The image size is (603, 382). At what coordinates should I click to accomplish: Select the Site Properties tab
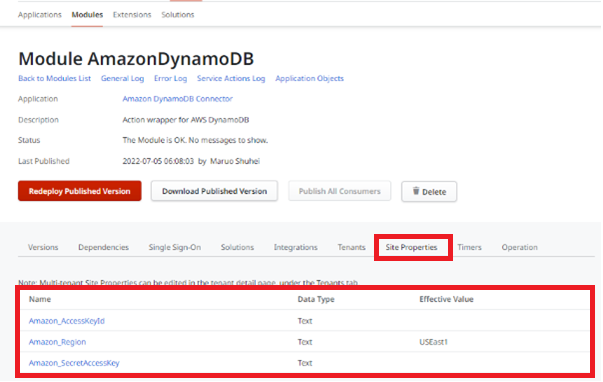[x=411, y=247]
